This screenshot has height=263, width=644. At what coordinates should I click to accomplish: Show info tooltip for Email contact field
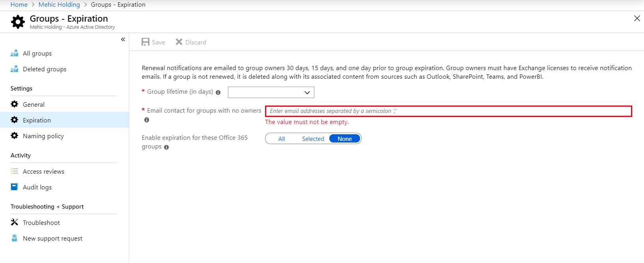pos(147,120)
